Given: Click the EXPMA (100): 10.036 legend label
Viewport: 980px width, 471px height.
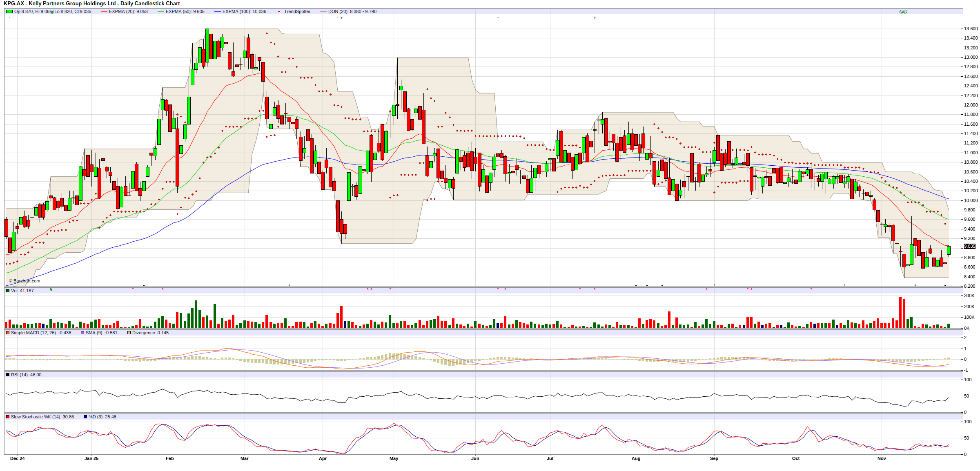Looking at the screenshot, I should click(x=244, y=11).
